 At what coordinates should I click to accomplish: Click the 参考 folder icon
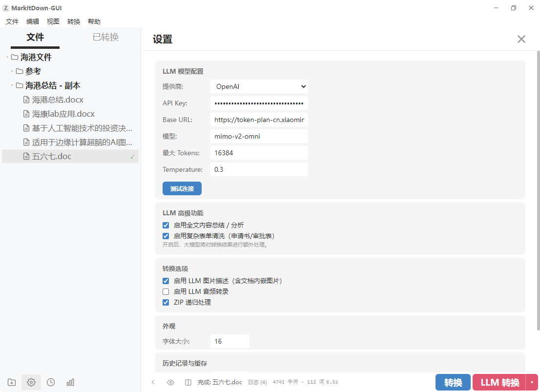tap(20, 71)
